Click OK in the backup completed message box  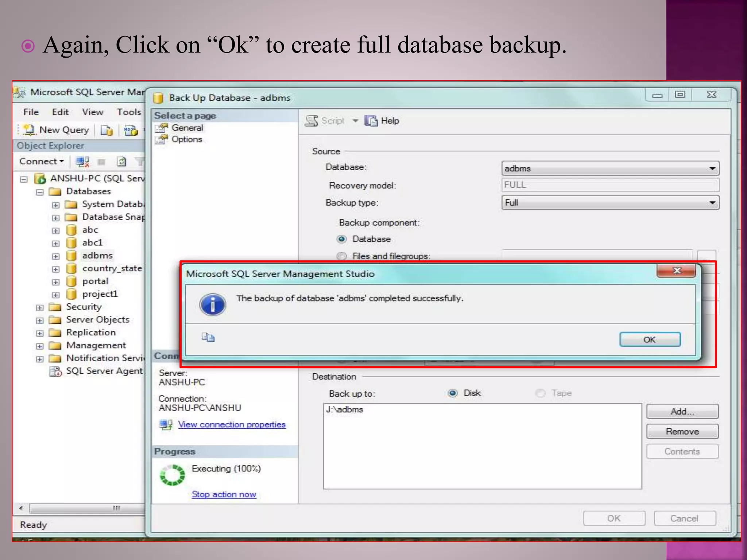pos(650,339)
